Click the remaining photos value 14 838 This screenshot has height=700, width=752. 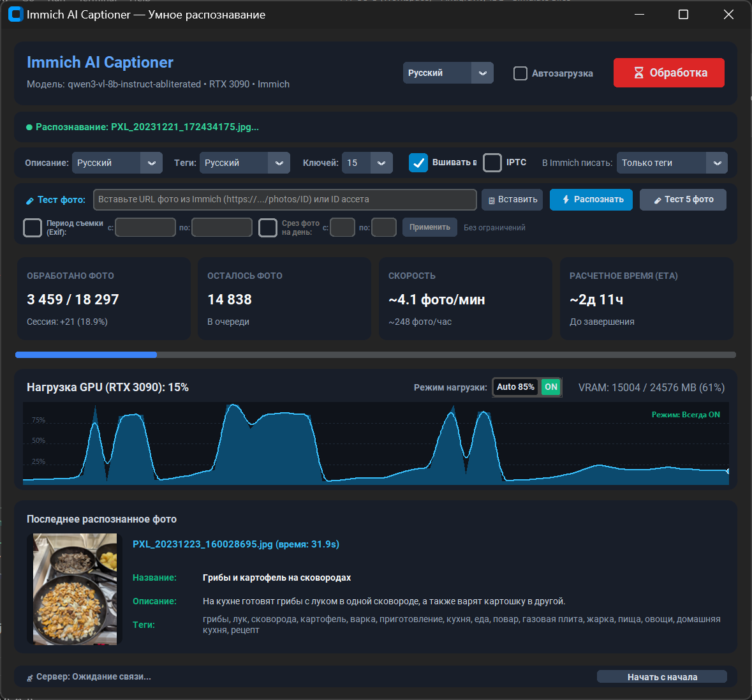(229, 299)
